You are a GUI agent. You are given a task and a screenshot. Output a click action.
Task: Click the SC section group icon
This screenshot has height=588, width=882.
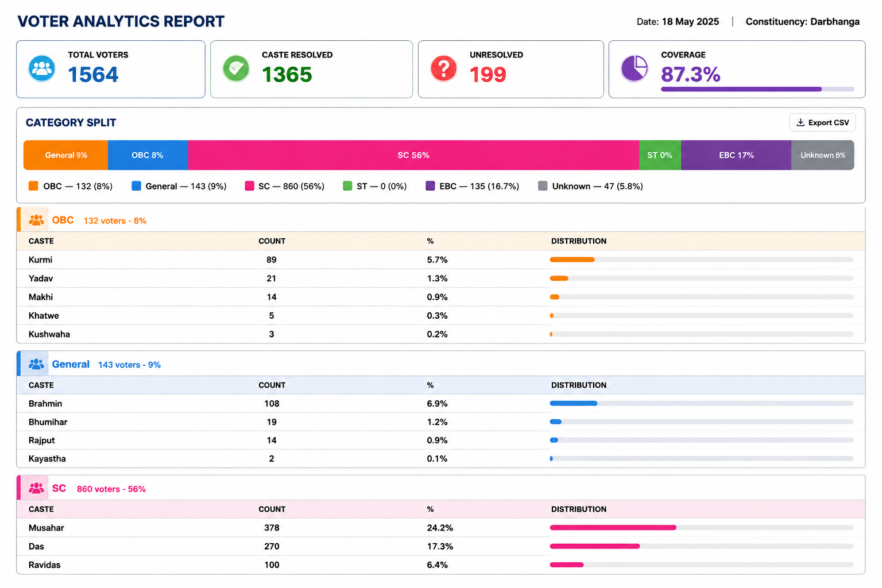point(36,488)
